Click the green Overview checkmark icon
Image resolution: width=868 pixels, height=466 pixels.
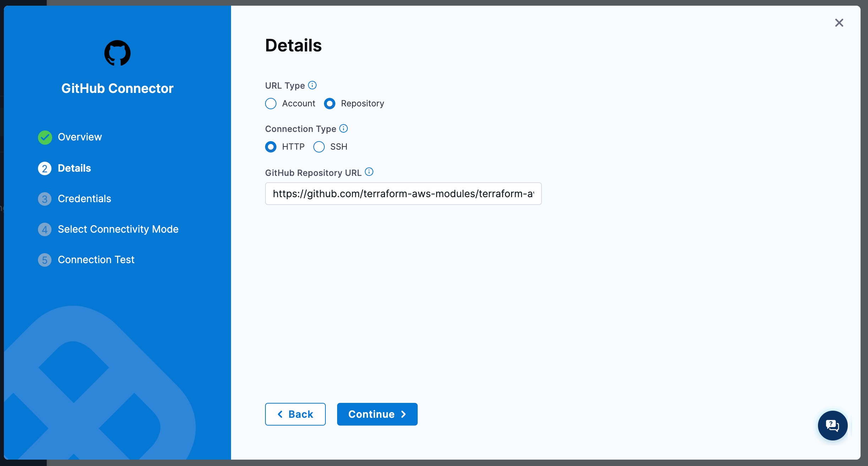point(45,137)
